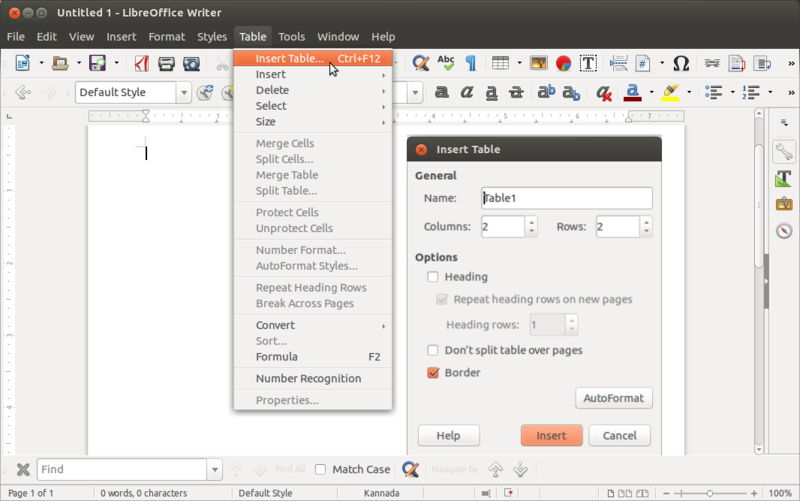The width and height of the screenshot is (800, 501).
Task: Close the Insert Table dialog
Action: pyautogui.click(x=421, y=149)
